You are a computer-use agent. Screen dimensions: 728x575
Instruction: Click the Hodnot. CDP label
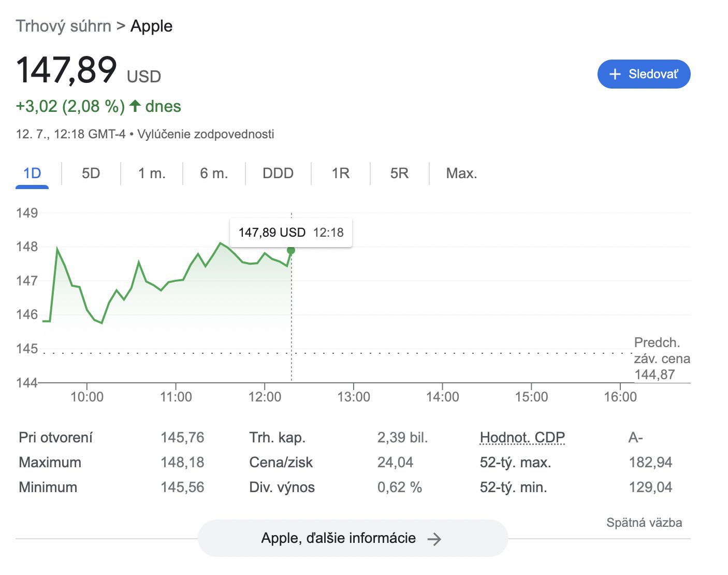pos(522,438)
